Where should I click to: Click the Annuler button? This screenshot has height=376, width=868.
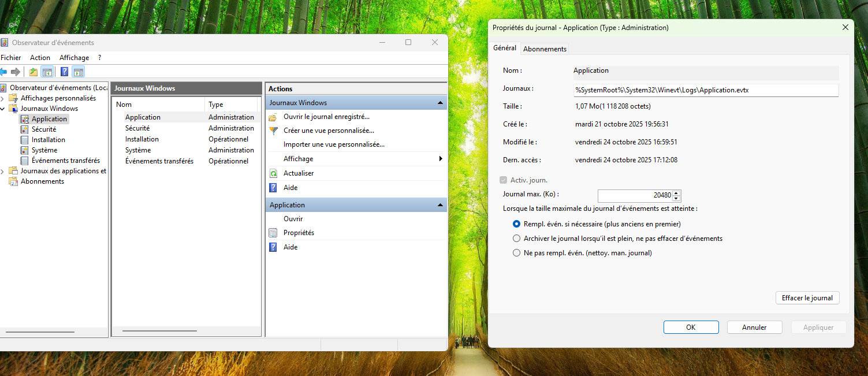[754, 327]
